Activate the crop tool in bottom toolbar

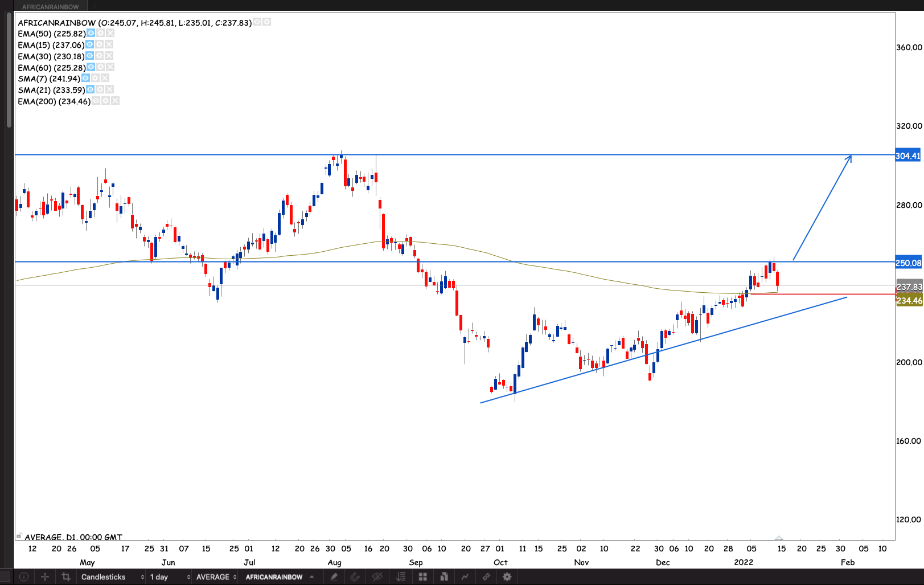[x=66, y=577]
